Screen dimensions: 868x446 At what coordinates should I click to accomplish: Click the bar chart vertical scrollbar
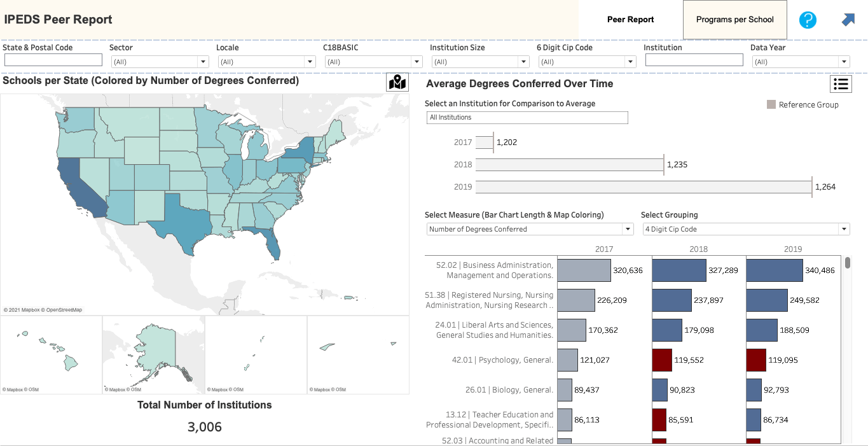click(848, 263)
